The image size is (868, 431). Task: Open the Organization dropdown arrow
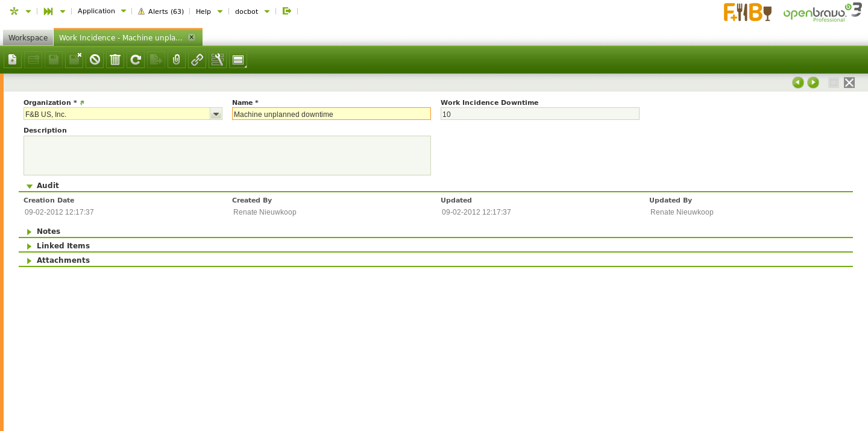coord(216,114)
